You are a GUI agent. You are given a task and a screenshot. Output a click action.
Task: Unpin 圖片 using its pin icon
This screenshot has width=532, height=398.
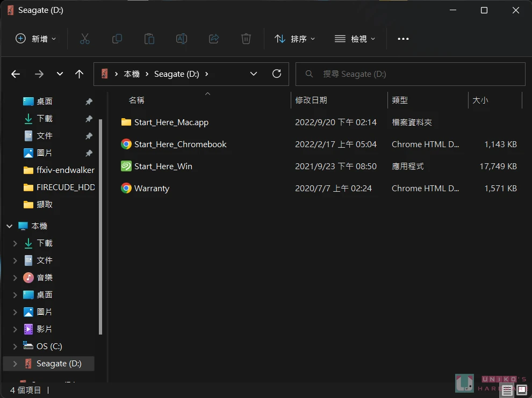pyautogui.click(x=89, y=153)
